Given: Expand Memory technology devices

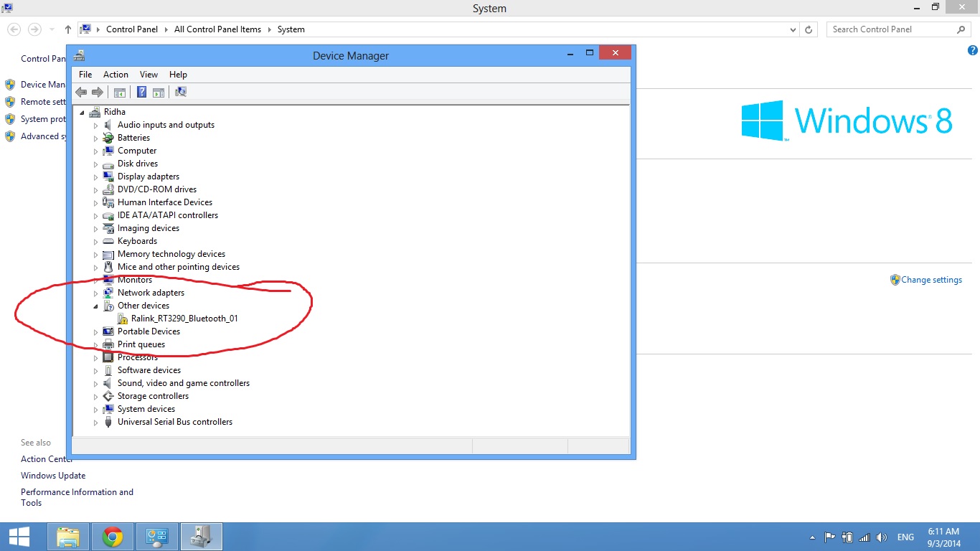Looking at the screenshot, I should click(x=95, y=254).
